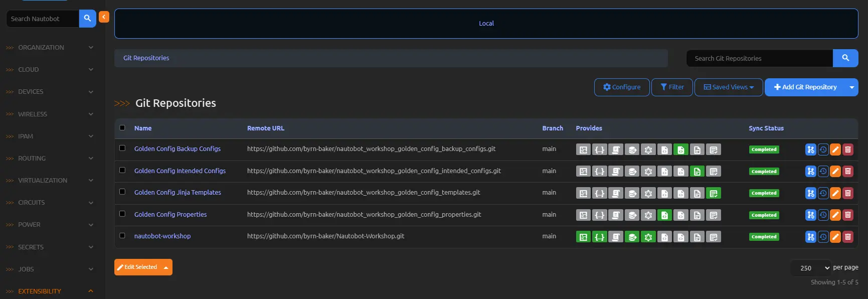
Task: Click the Filter button
Action: (672, 87)
